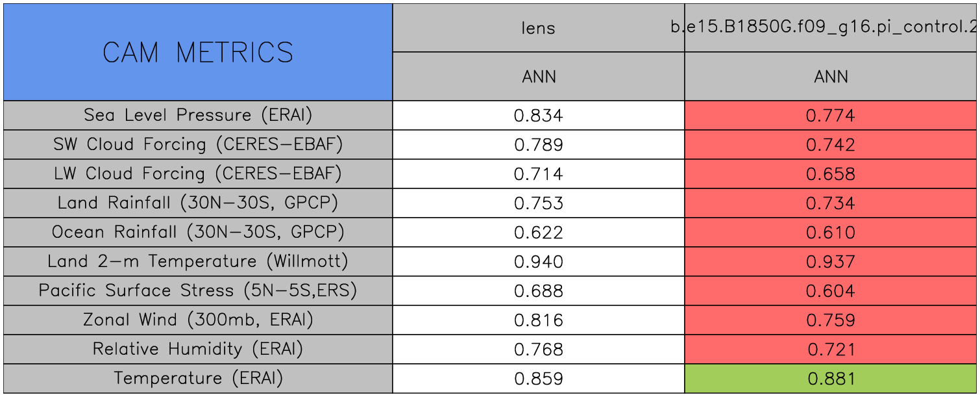Click the ANN label under lens

pyautogui.click(x=539, y=77)
